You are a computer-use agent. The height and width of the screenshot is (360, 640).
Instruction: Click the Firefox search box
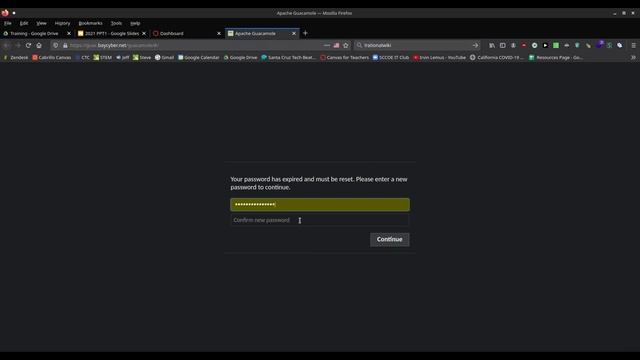pyautogui.click(x=416, y=45)
